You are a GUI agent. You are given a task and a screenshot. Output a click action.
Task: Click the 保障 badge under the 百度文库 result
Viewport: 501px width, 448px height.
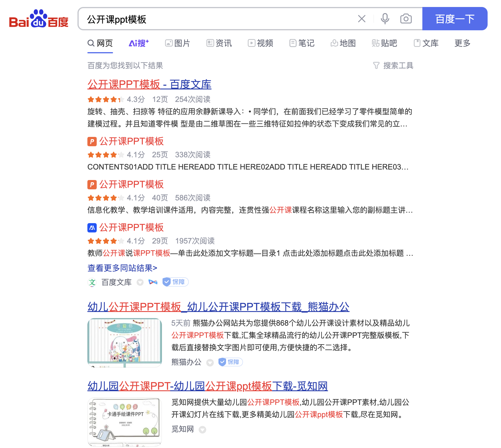175,282
